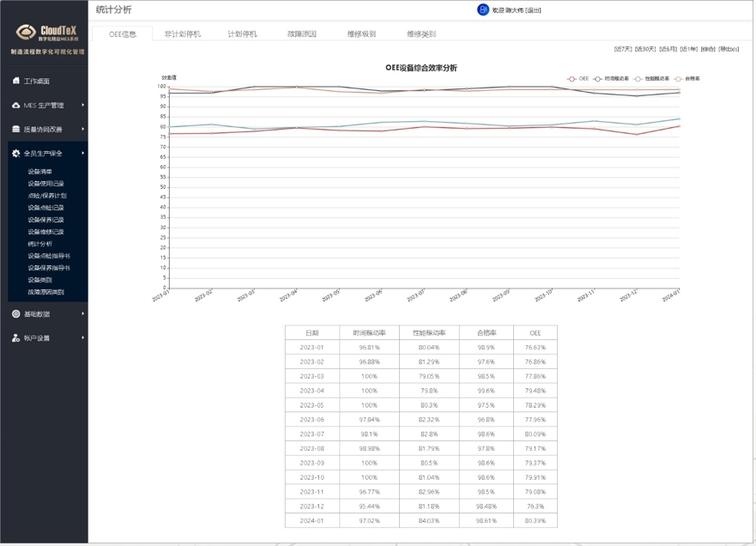
Task: Switch to the 非计划停机 tab
Action: [183, 34]
